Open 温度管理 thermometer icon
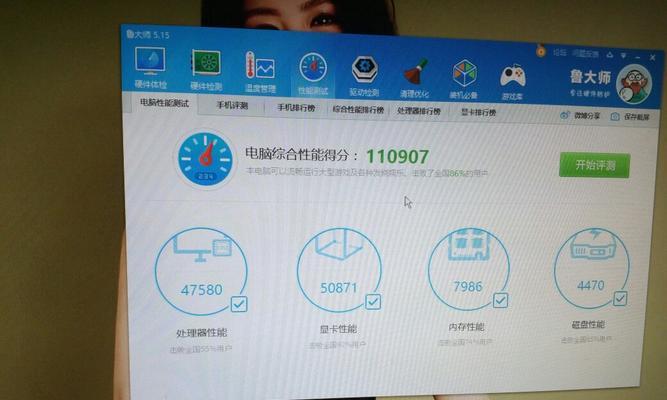Screen dimensions: 667x400 pos(260,66)
